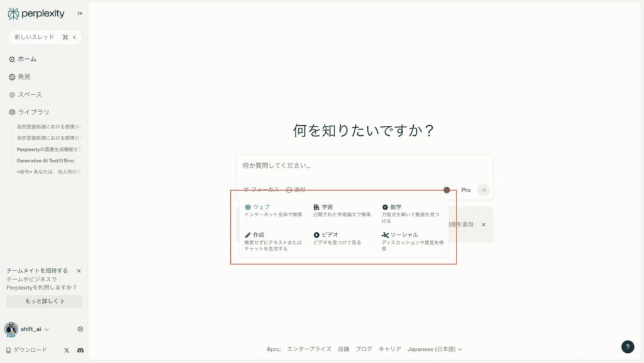Toggle the Pro search switch
Image resolution: width=644 pixels, height=363 pixels.
[x=446, y=189]
